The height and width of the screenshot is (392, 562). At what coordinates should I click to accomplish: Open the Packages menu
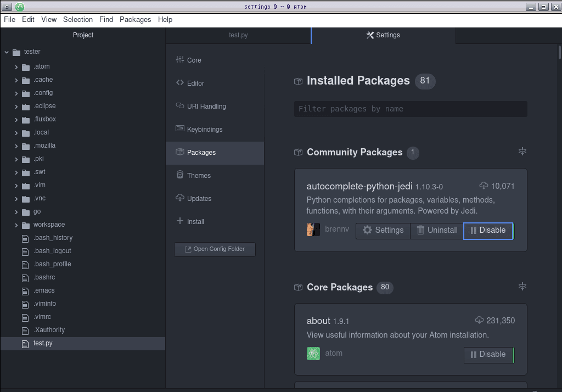pos(135,19)
